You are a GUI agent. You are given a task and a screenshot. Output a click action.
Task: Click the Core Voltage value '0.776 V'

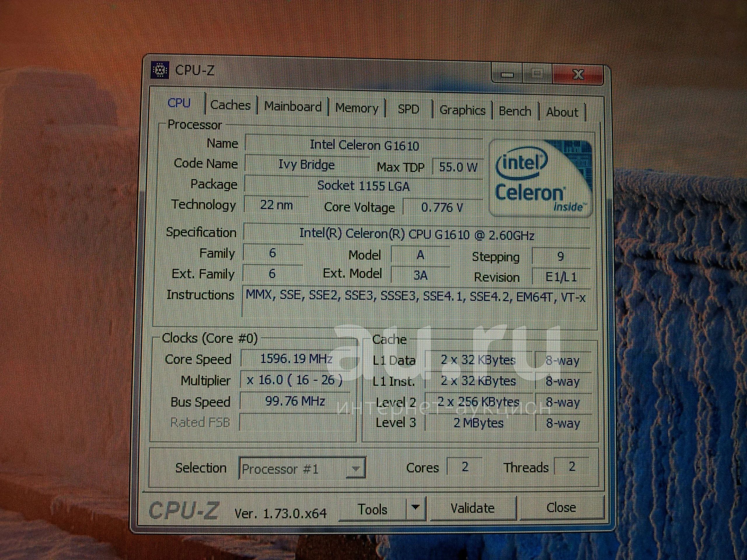click(442, 207)
